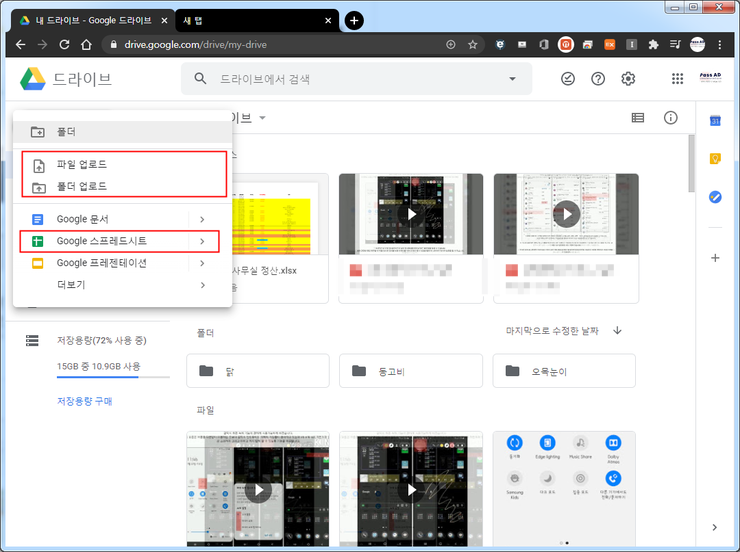Click the storage usage progress bar
Viewport: 740px width, 552px height.
tap(113, 377)
